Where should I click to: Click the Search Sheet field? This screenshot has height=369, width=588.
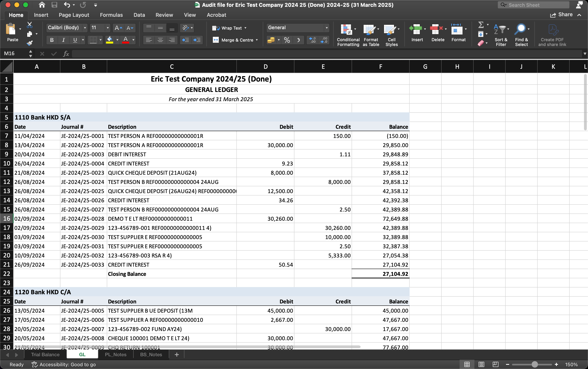point(534,5)
